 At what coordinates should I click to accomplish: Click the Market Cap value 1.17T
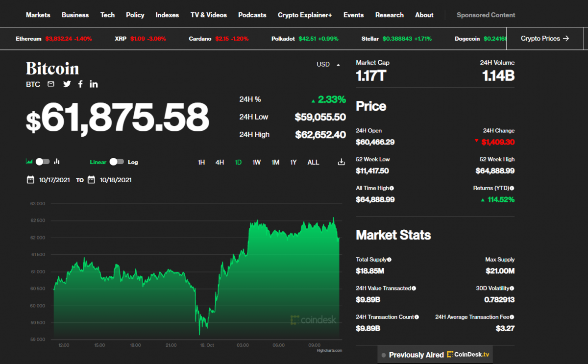click(370, 76)
